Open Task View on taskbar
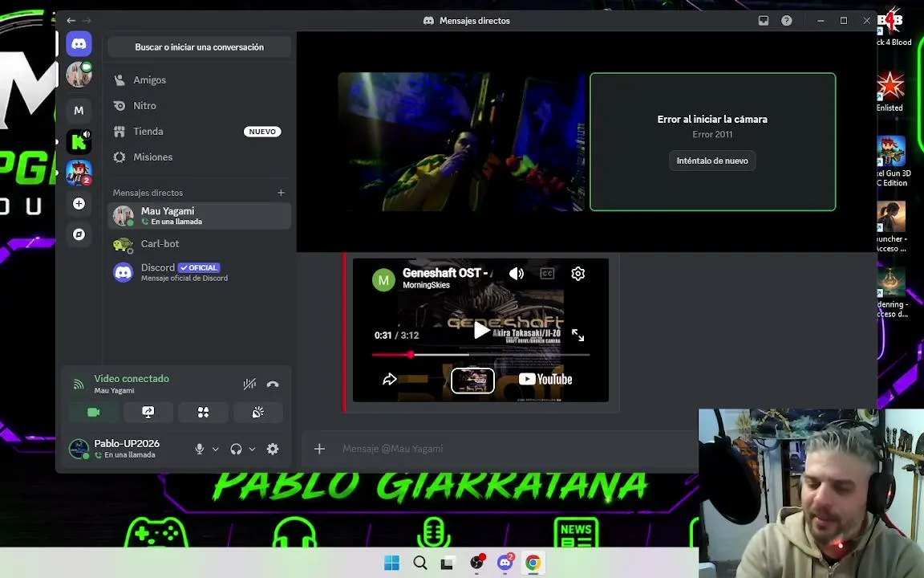The width and height of the screenshot is (924, 578). tap(448, 563)
